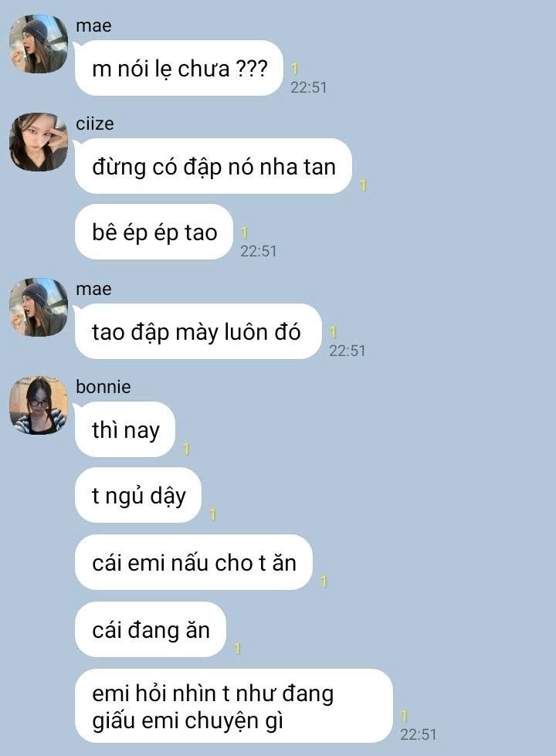Tap read count beside 'bê ép ép tao'

point(245,233)
